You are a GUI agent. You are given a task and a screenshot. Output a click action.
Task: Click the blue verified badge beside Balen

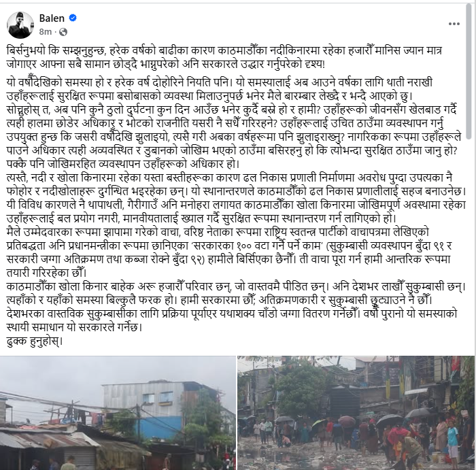pyautogui.click(x=73, y=18)
